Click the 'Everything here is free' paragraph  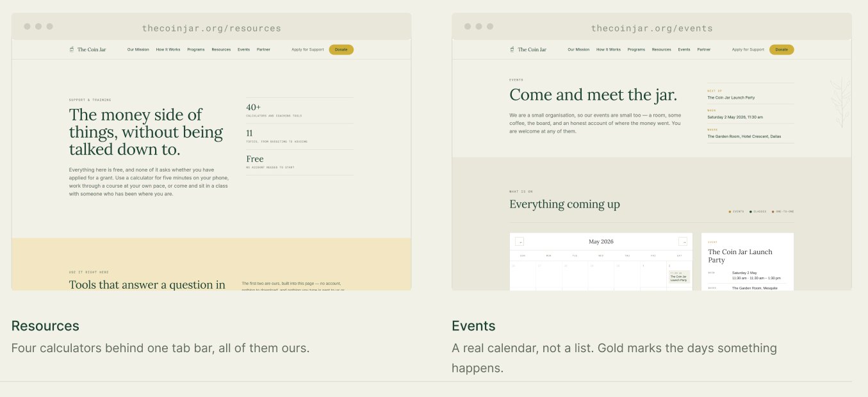pyautogui.click(x=149, y=182)
